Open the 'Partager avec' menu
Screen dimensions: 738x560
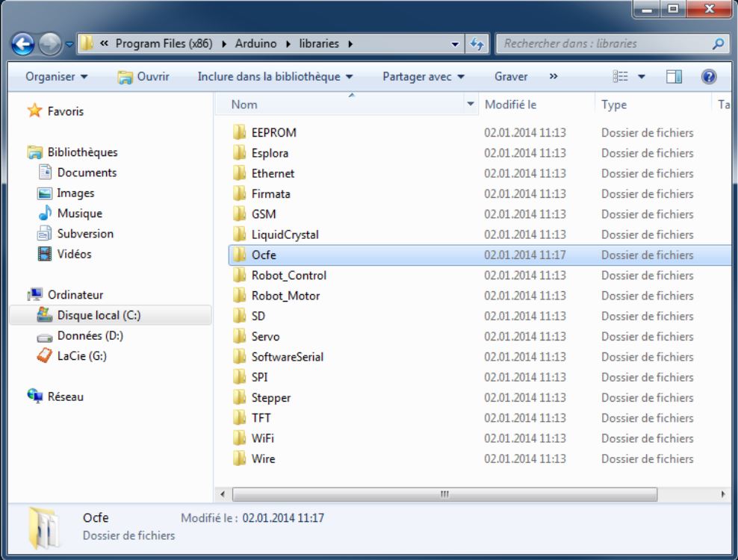tap(423, 77)
